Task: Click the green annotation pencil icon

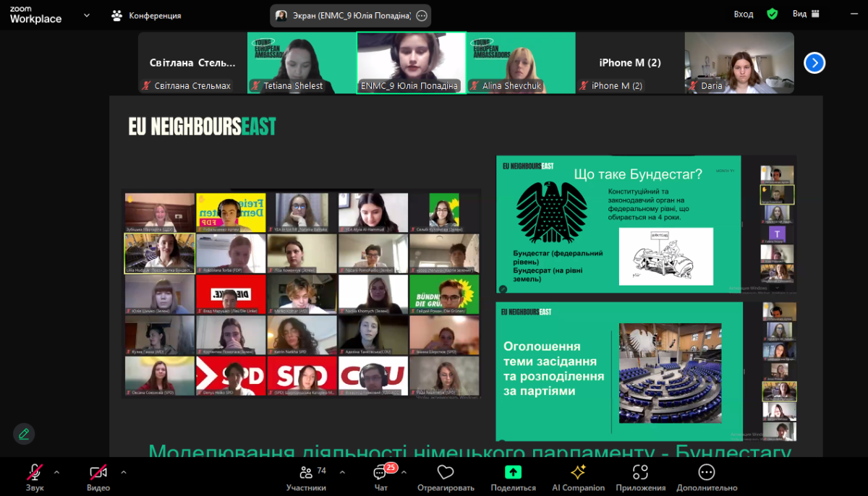Action: (24, 434)
